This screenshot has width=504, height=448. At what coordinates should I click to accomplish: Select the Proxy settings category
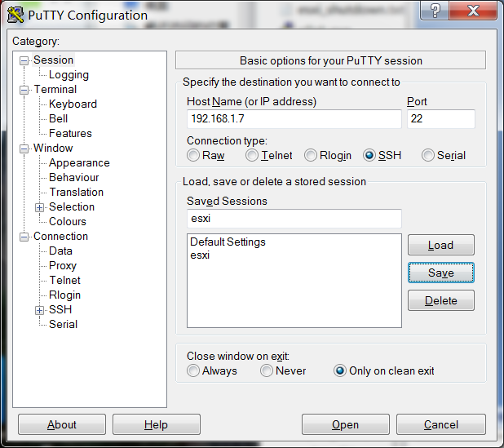coord(63,266)
